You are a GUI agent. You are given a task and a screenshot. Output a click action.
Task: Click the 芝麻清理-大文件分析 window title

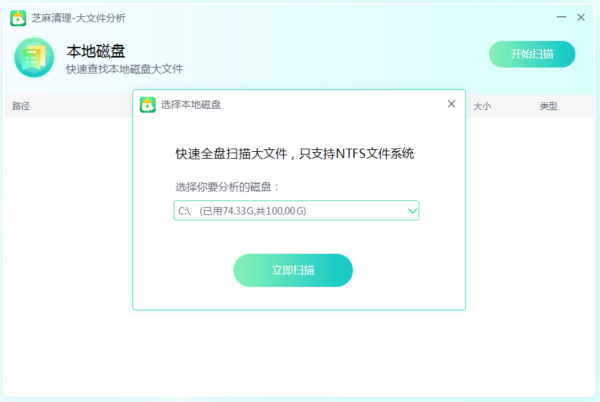79,18
